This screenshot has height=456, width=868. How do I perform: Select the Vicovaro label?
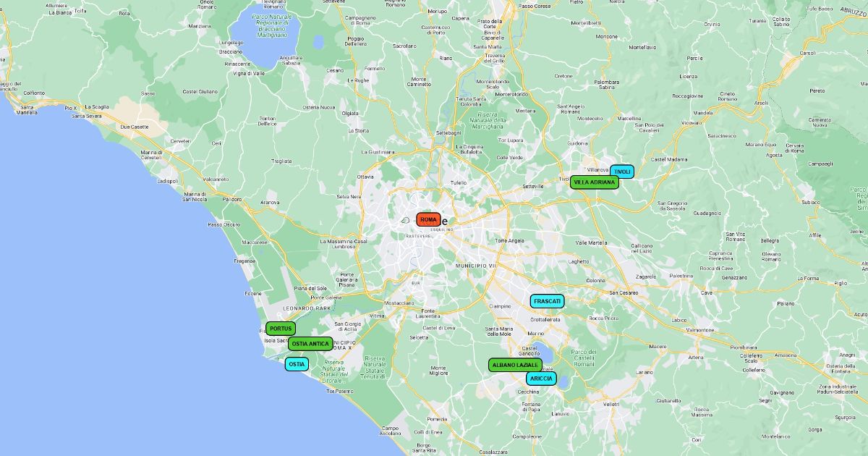pos(691,123)
